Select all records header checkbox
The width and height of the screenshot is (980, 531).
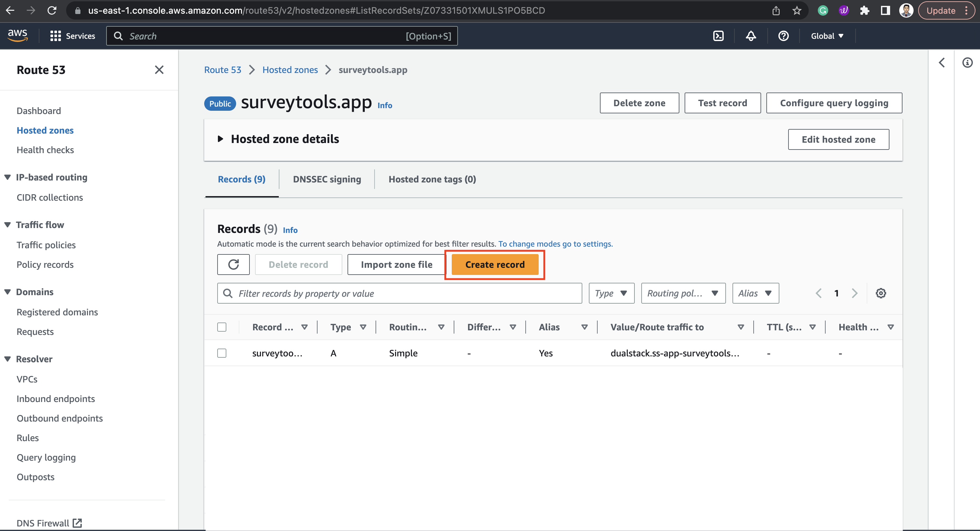[x=222, y=327]
